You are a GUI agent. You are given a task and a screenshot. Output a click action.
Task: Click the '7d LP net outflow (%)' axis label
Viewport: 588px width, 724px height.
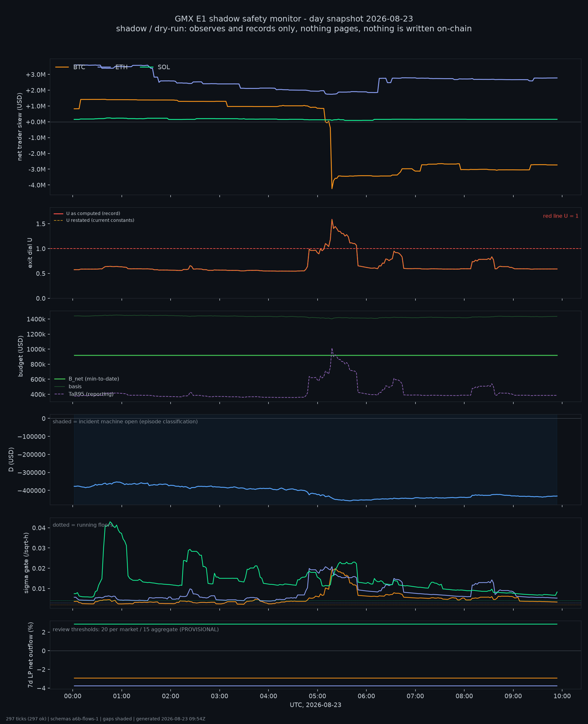[30, 655]
